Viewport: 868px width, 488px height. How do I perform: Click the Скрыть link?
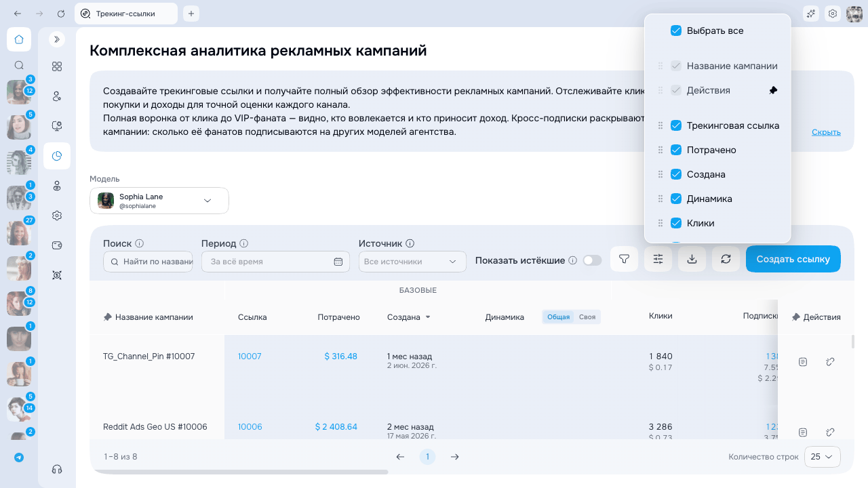click(x=826, y=132)
